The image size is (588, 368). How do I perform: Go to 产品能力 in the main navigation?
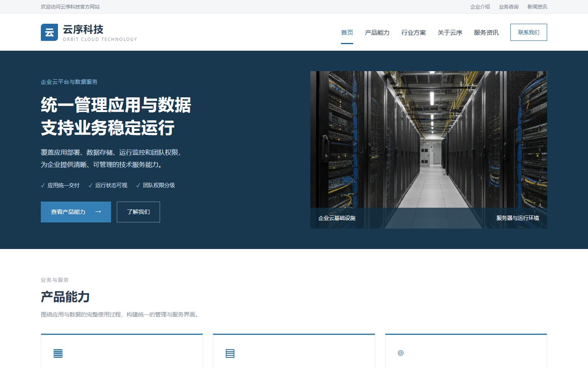tap(377, 32)
